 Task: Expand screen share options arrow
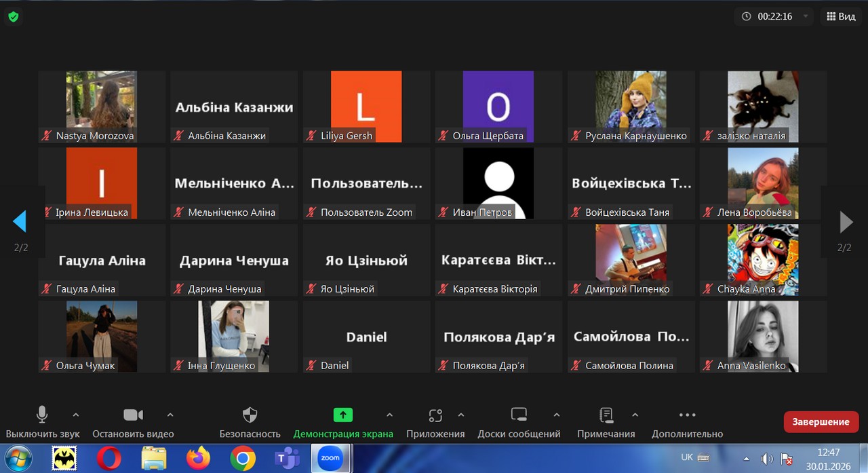pyautogui.click(x=389, y=415)
